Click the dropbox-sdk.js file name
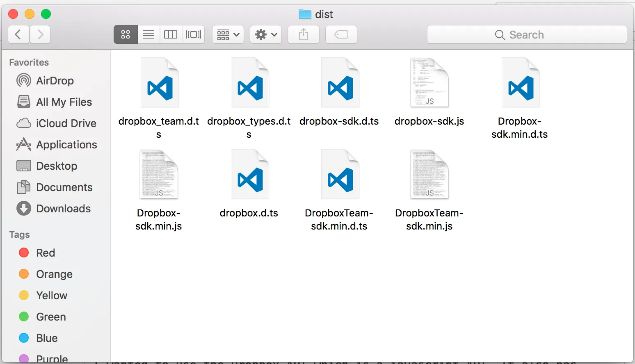The image size is (635, 364). tap(429, 121)
